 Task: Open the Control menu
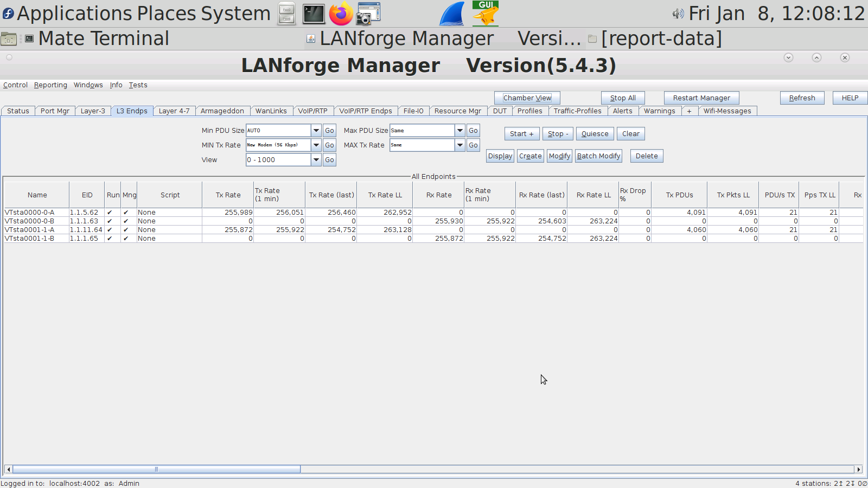point(15,85)
